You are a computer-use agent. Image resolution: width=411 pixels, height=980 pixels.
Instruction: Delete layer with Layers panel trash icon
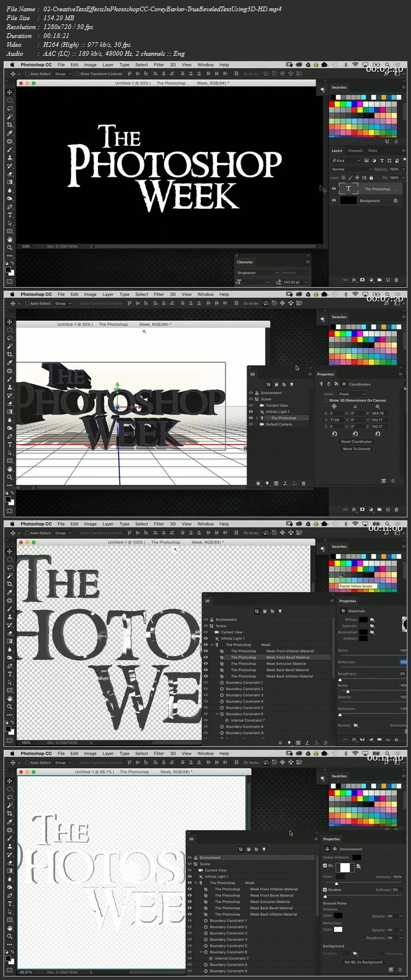coord(396,280)
